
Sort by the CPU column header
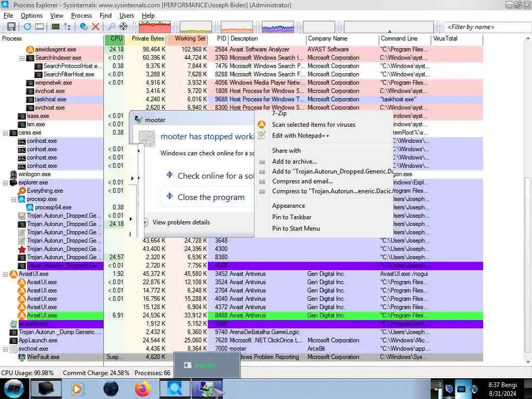pyautogui.click(x=114, y=38)
